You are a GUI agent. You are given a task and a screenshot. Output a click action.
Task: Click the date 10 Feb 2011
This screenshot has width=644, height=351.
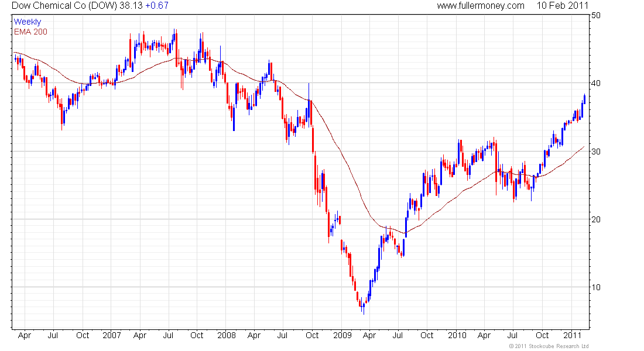tap(562, 6)
